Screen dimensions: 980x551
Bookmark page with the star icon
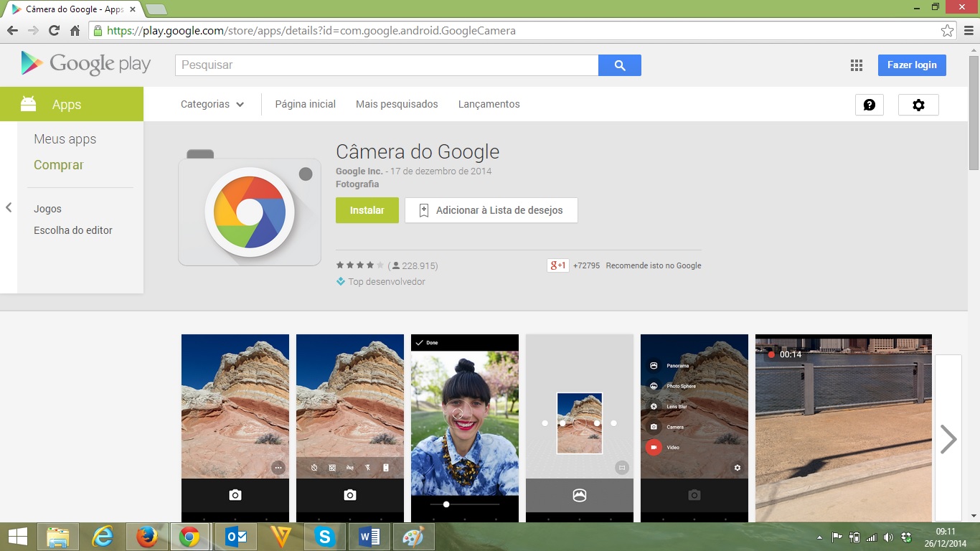947,31
